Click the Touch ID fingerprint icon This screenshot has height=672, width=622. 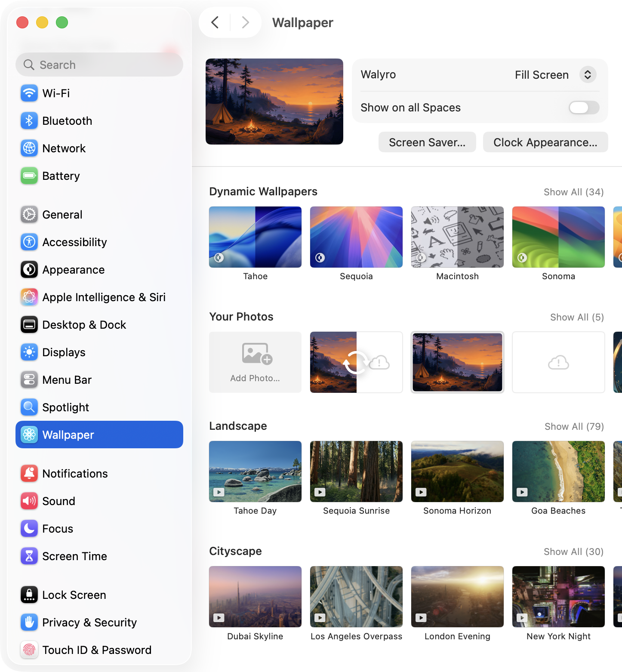(x=29, y=650)
